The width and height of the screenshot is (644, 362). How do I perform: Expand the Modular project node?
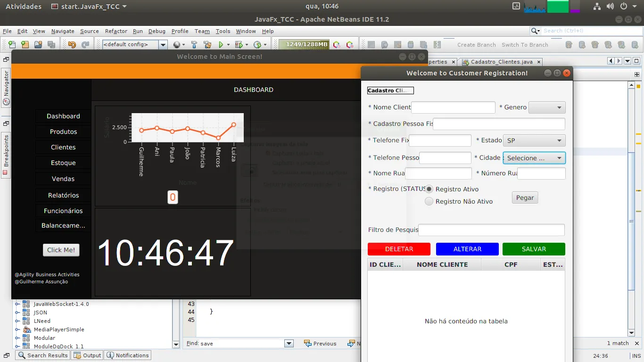click(x=18, y=338)
